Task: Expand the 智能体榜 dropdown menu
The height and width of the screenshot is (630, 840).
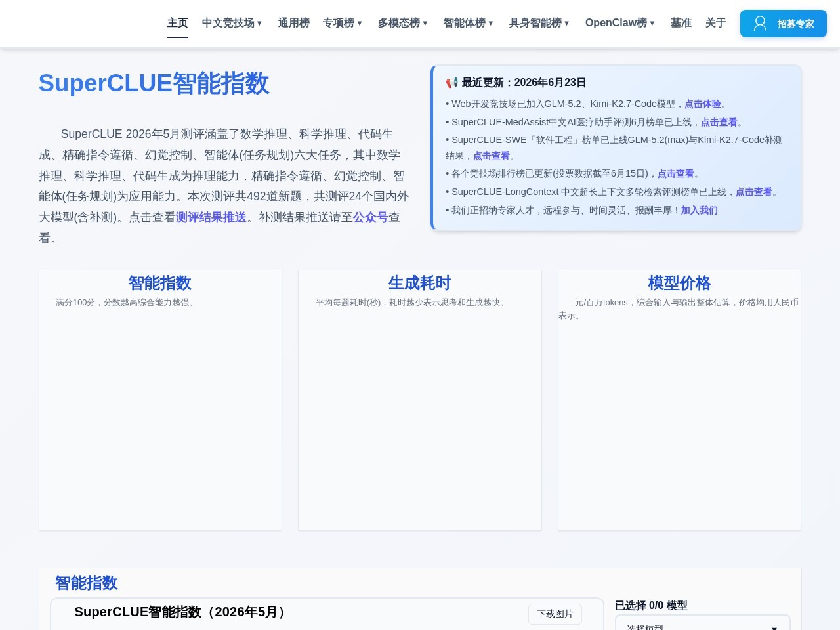Action: (469, 23)
